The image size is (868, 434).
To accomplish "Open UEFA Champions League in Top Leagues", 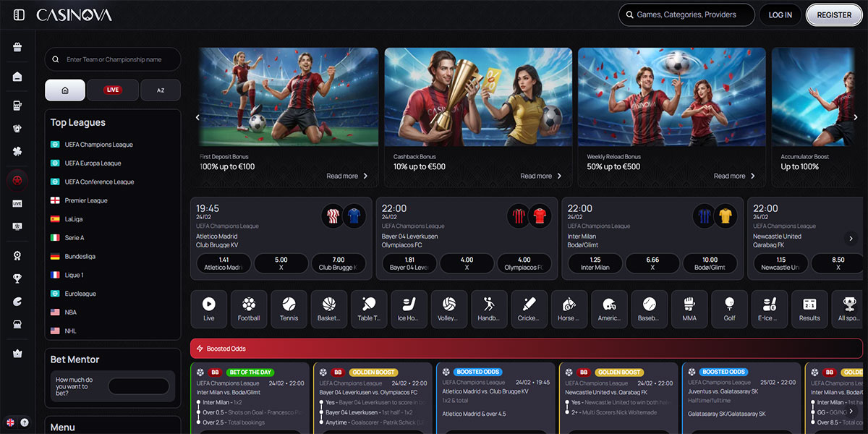I will 98,145.
